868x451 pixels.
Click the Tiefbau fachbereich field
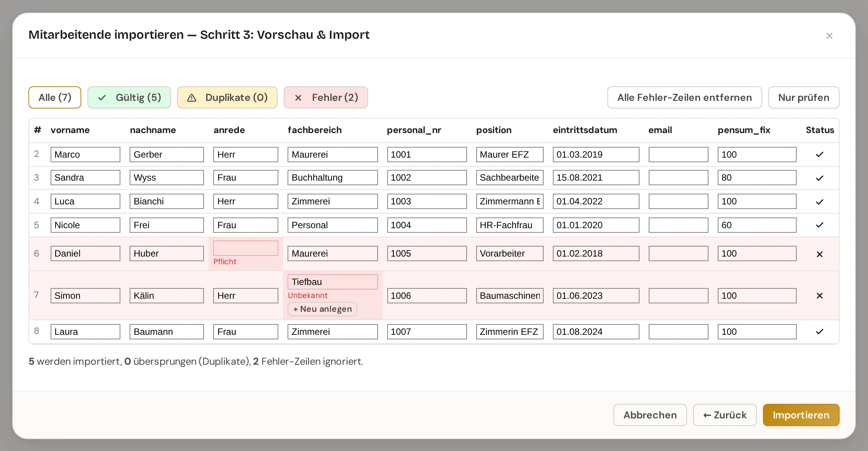pos(333,282)
